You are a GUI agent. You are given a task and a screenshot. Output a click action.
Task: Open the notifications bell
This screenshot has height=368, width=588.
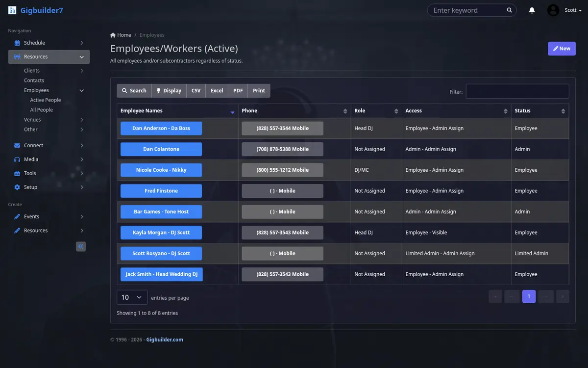point(532,10)
